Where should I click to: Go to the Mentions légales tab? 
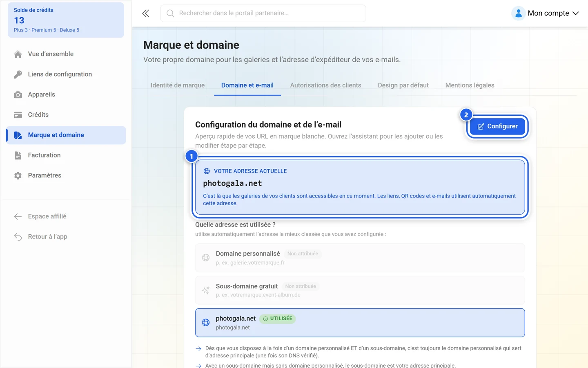[470, 85]
